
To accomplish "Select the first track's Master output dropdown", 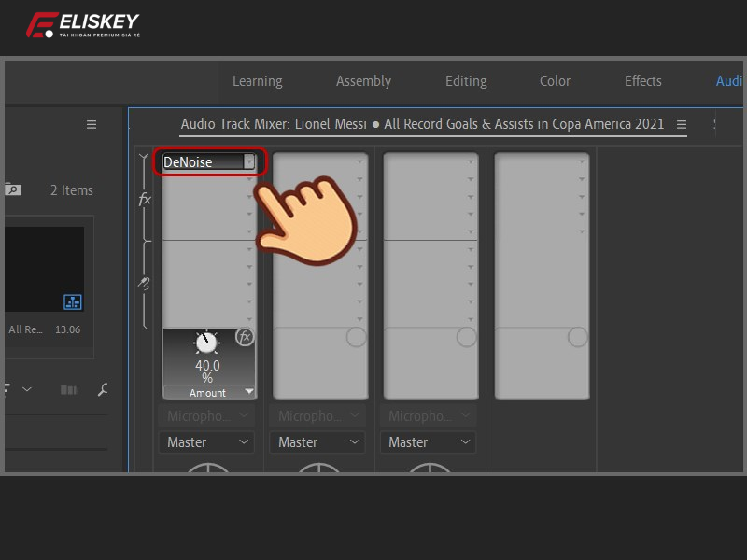I will (x=208, y=441).
